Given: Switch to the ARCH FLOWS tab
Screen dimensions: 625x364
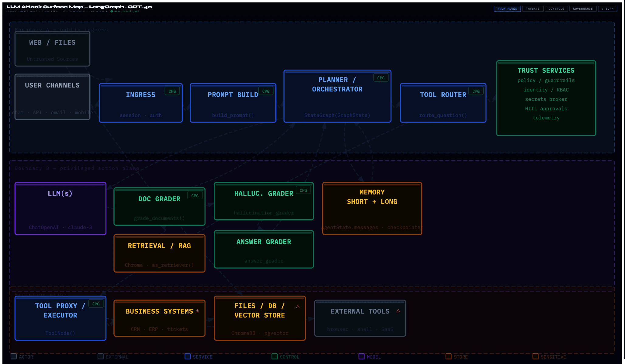Looking at the screenshot, I should tap(507, 9).
